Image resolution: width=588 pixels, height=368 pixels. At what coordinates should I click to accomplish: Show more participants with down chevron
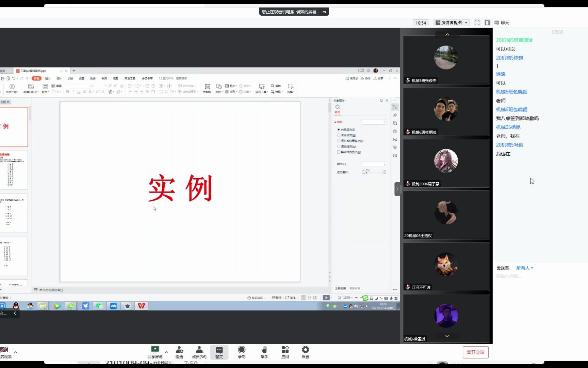click(447, 336)
